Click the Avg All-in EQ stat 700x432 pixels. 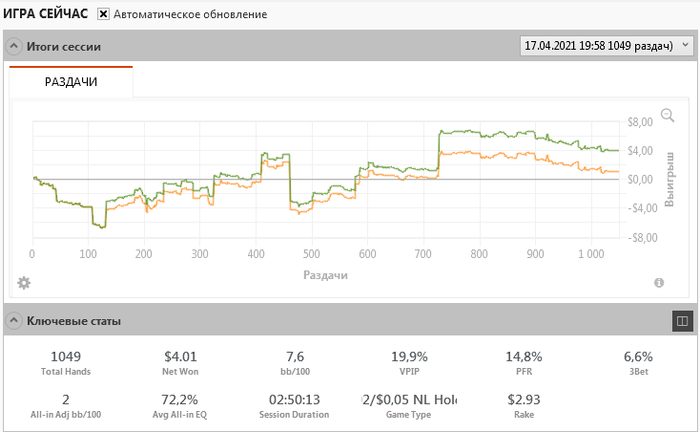click(x=182, y=406)
